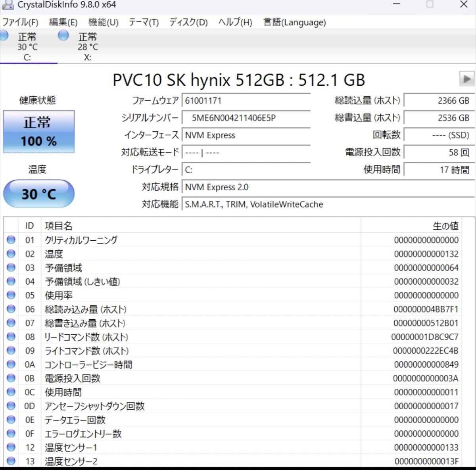
Task: Click raw value 000000004BB7F1
Action: [x=426, y=309]
